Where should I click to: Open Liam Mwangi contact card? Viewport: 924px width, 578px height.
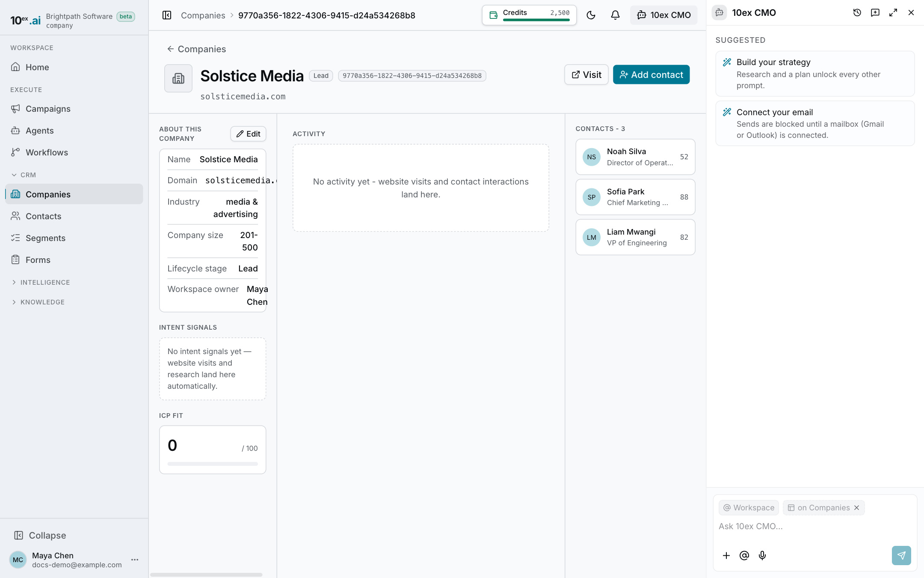[635, 237]
